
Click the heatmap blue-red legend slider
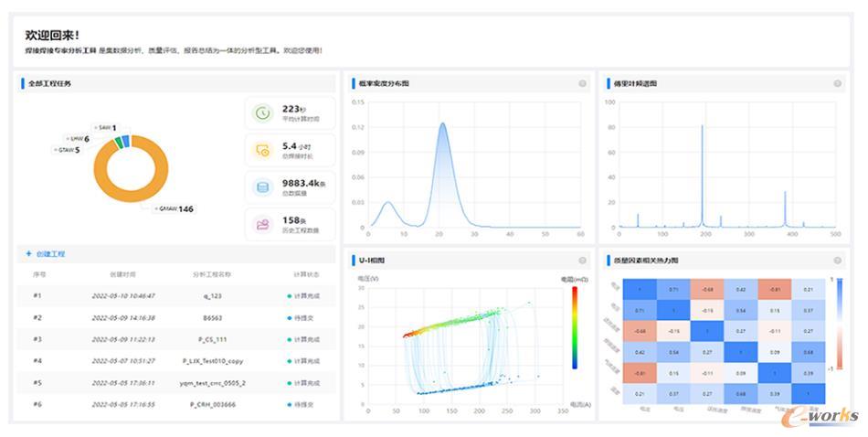[840, 324]
